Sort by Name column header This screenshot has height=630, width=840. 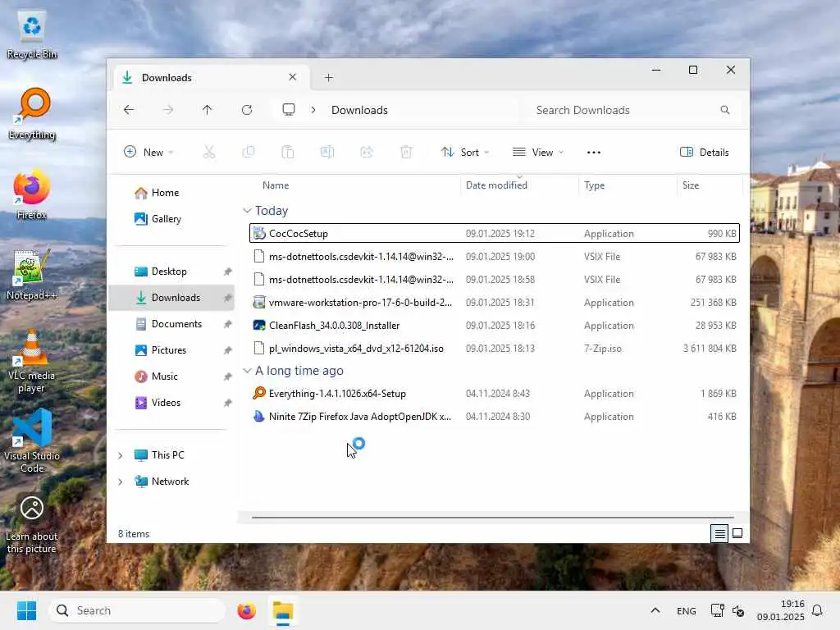coord(276,185)
